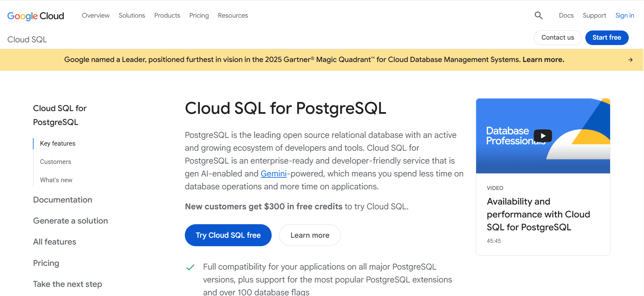
Task: Open Availability and performance video title
Action: [539, 214]
